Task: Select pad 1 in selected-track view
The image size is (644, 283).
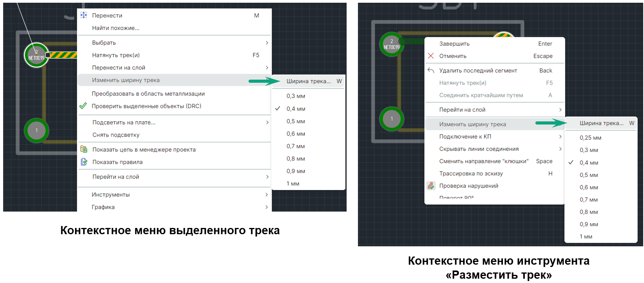Action: tap(36, 130)
